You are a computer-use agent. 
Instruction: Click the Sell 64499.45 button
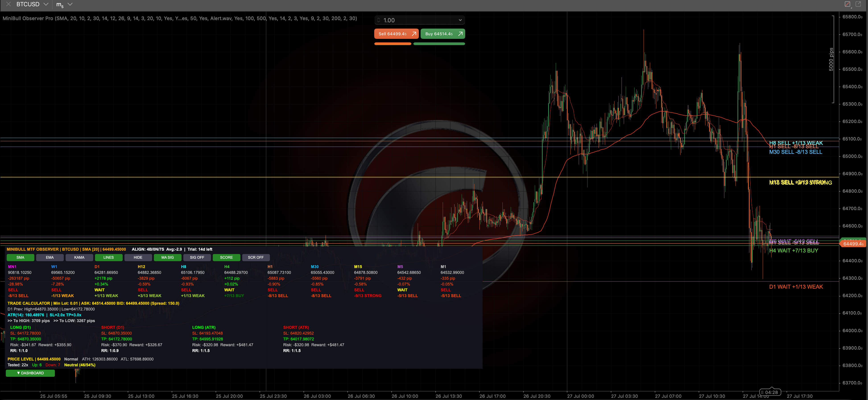(396, 34)
